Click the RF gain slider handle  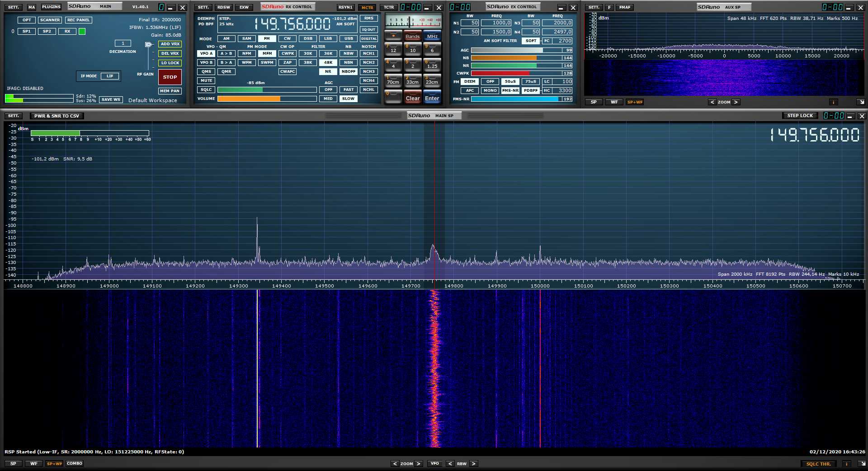[148, 44]
